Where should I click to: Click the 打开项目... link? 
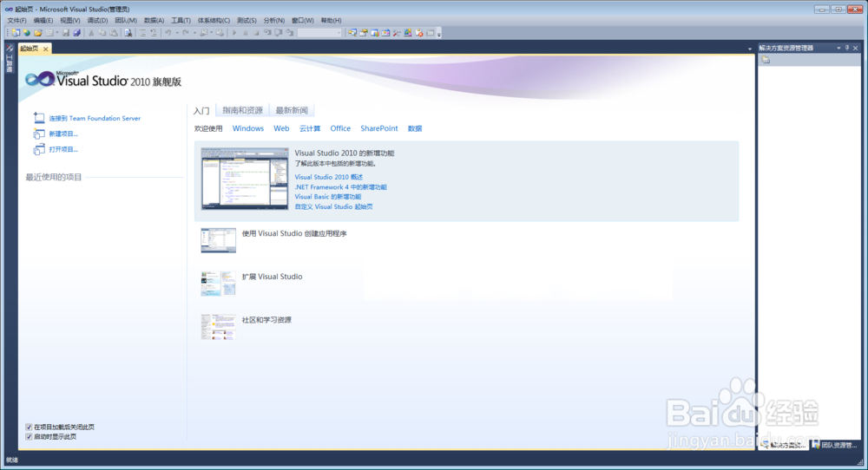[x=63, y=149]
